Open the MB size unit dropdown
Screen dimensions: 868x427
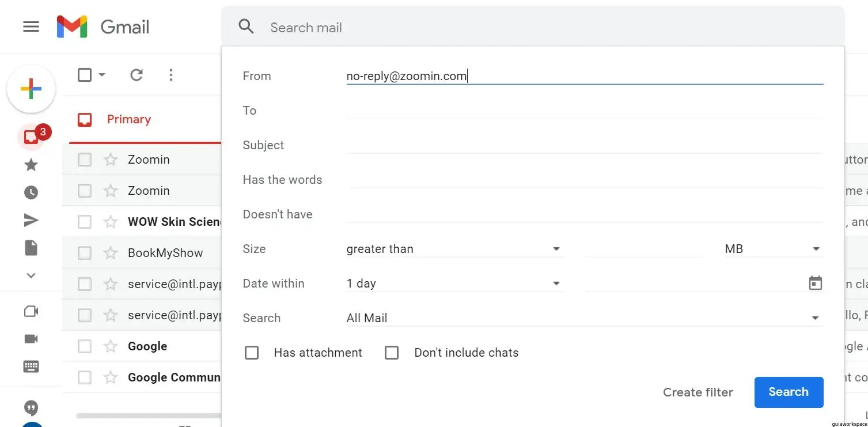point(774,249)
